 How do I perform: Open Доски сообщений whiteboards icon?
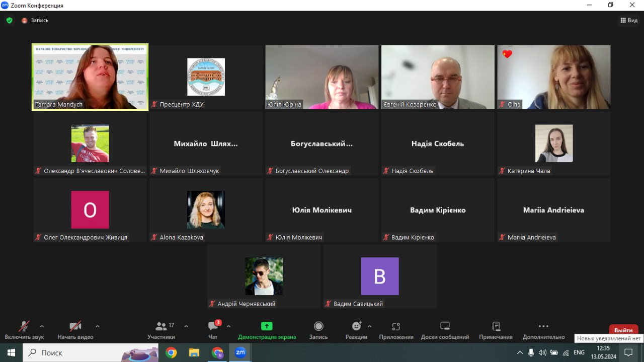click(445, 326)
